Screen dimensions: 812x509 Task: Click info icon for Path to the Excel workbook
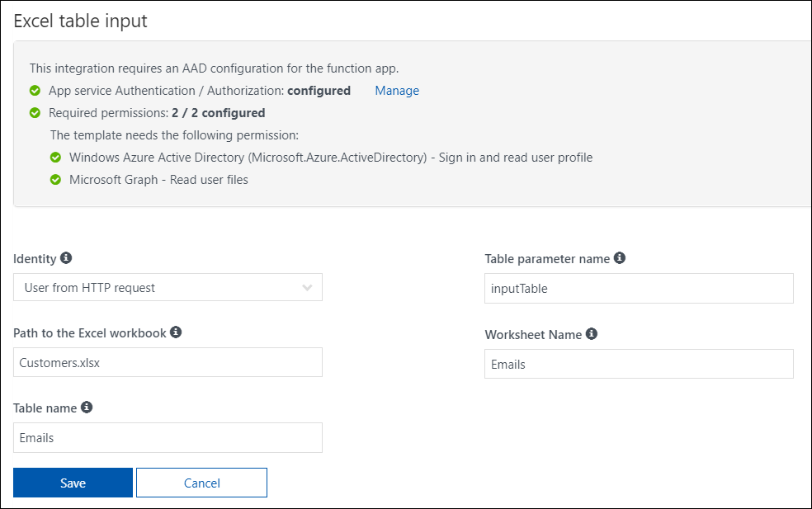(x=176, y=332)
